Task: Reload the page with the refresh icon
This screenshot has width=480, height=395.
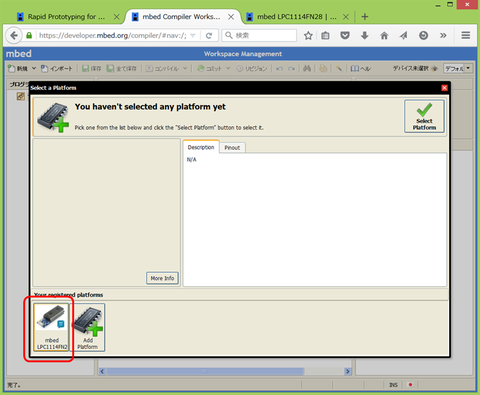Action: pyautogui.click(x=209, y=36)
